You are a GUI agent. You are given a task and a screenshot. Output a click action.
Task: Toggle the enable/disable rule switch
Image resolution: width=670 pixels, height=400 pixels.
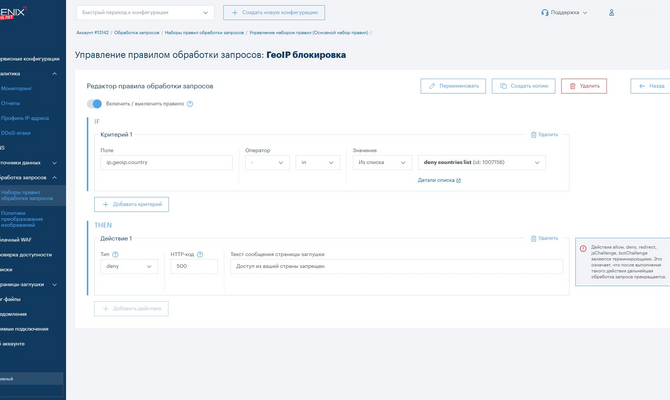pyautogui.click(x=94, y=104)
